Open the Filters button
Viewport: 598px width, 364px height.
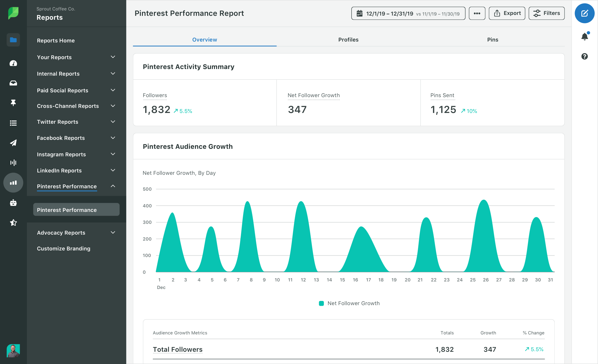(547, 13)
